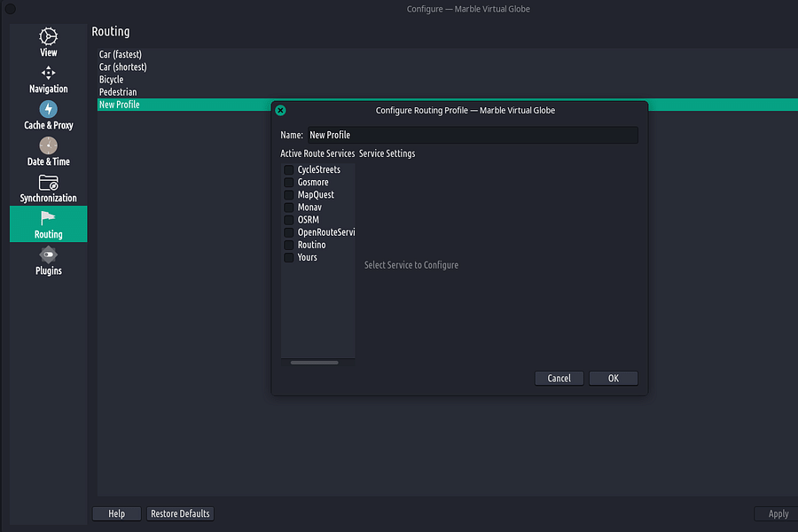The image size is (798, 532).
Task: Click the services list horizontal scrollbar
Action: [314, 363]
